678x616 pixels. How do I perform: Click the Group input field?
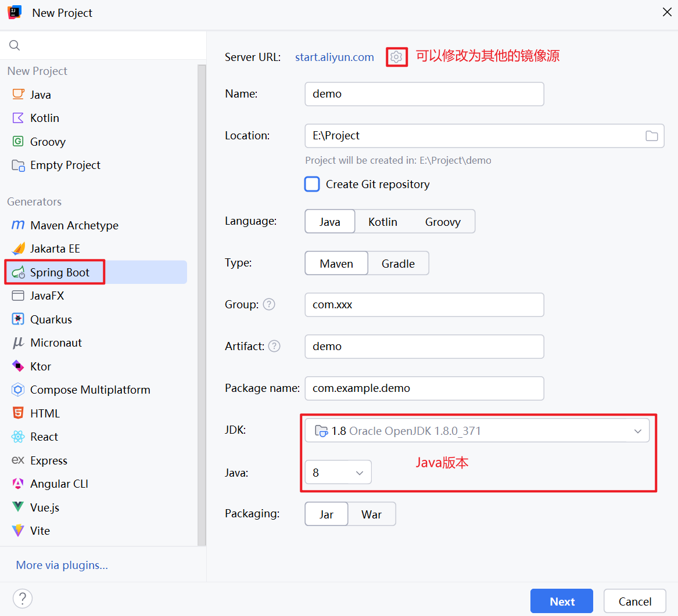[x=424, y=305]
